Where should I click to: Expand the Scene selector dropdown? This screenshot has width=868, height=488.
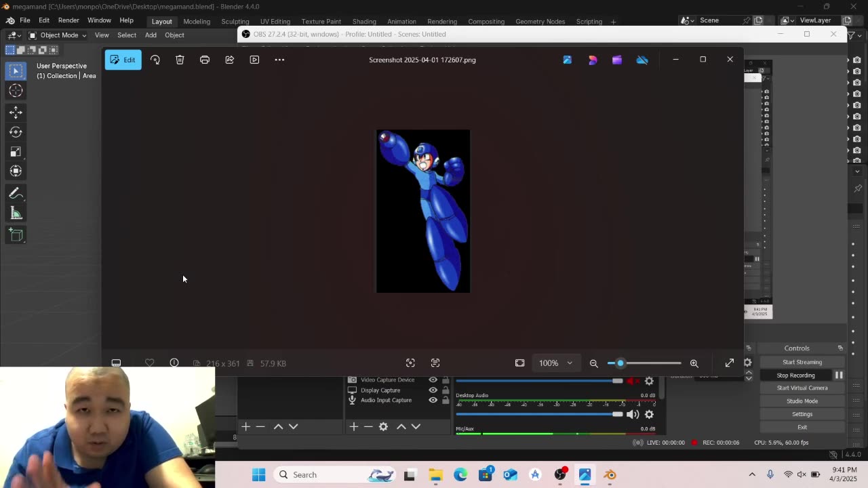(686, 20)
